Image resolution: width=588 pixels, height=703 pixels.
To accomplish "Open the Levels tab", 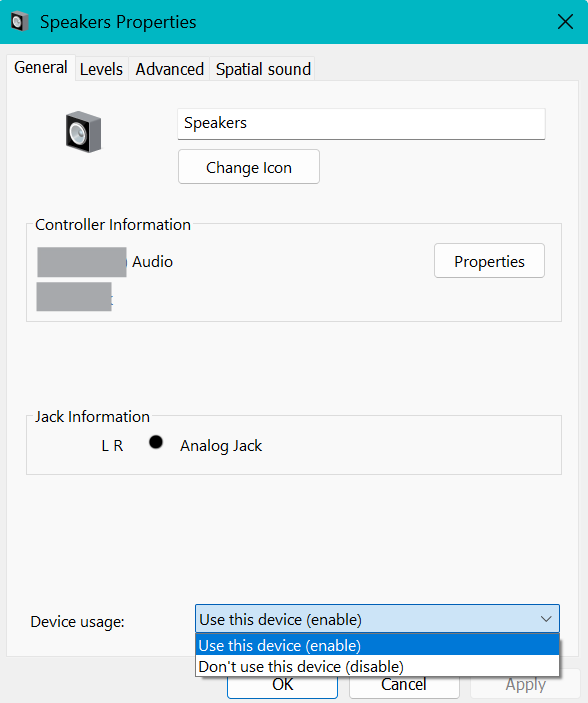I will point(101,69).
